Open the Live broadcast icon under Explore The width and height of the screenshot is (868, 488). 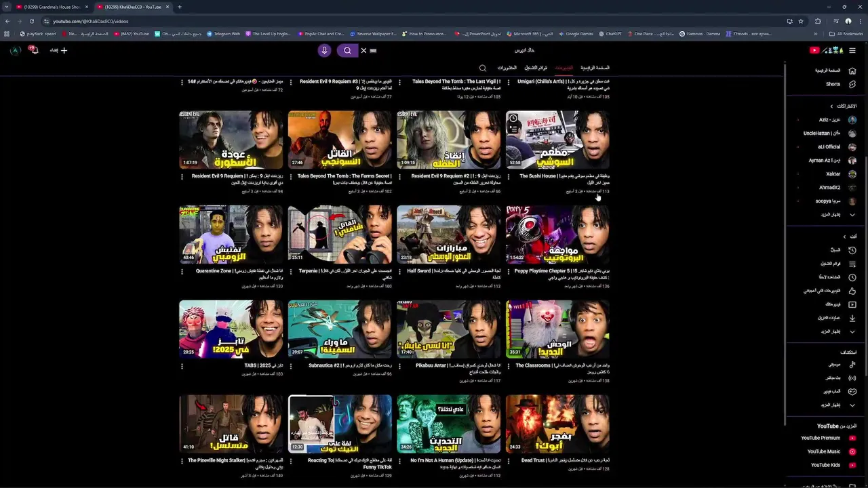pyautogui.click(x=852, y=378)
